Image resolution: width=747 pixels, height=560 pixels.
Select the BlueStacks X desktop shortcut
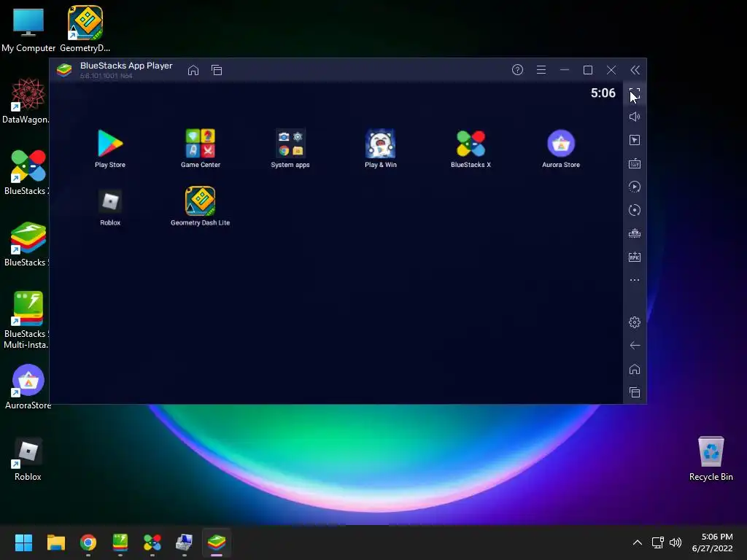(26, 172)
